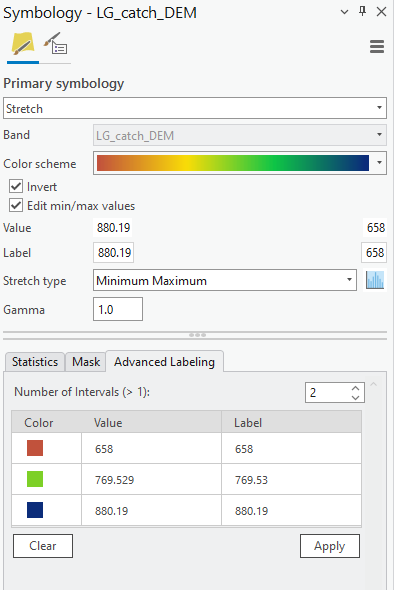Image resolution: width=394 pixels, height=590 pixels.
Task: Open the Symbology pane hamburger menu
Action: [x=377, y=47]
